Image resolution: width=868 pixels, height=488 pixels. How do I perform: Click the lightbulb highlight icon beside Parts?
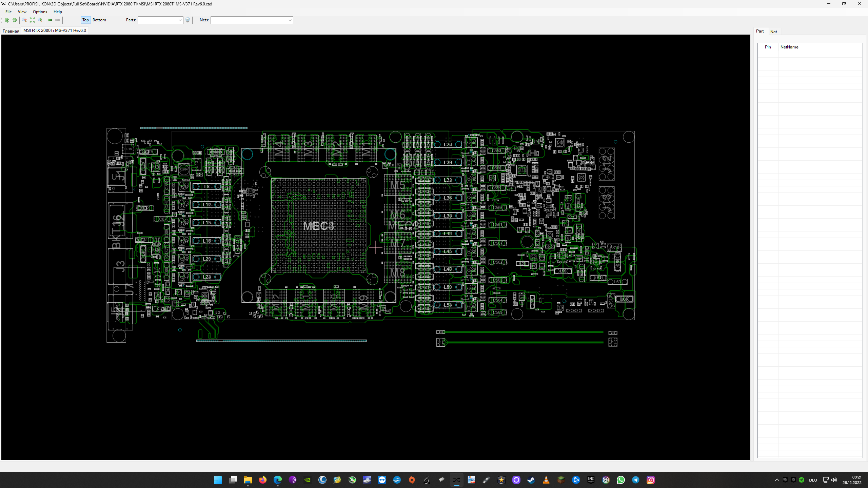188,20
